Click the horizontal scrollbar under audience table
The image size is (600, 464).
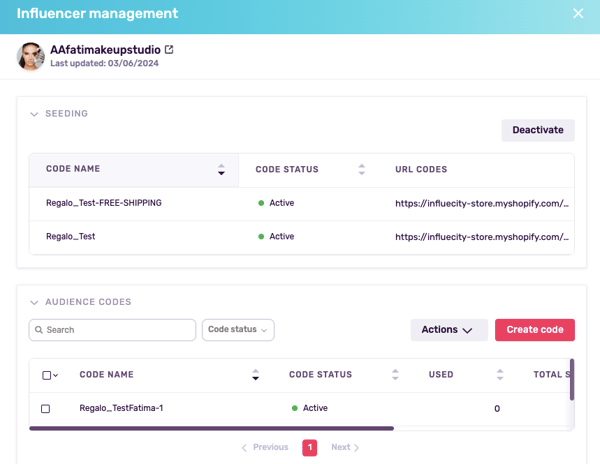(x=211, y=428)
